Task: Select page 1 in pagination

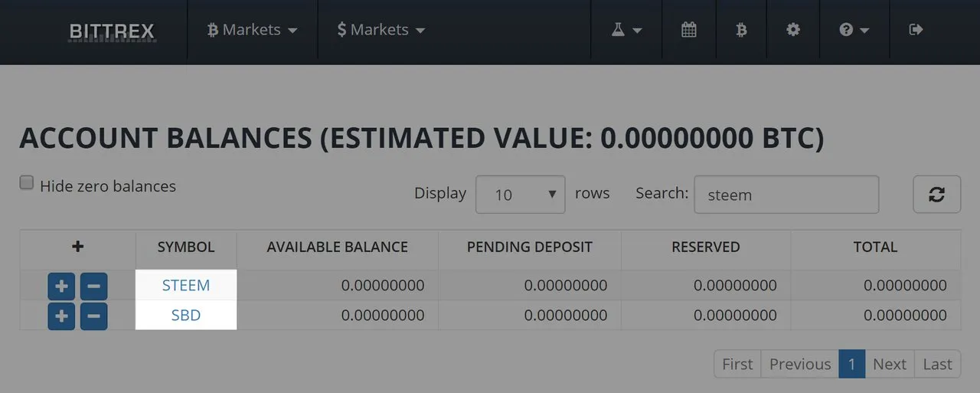Action: pos(852,364)
